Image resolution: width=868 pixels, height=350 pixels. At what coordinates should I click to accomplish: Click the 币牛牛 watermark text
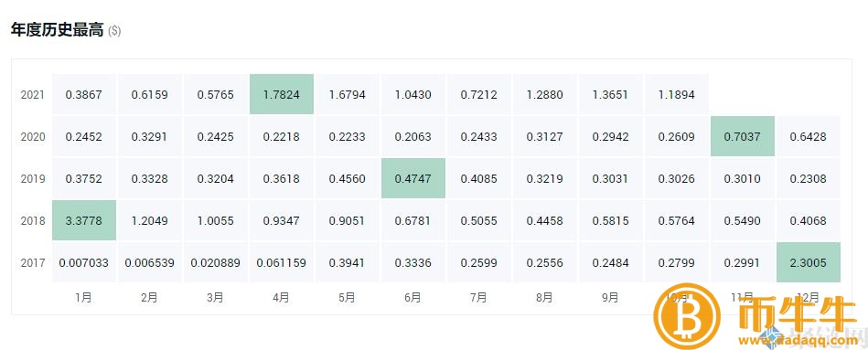pyautogui.click(x=798, y=313)
